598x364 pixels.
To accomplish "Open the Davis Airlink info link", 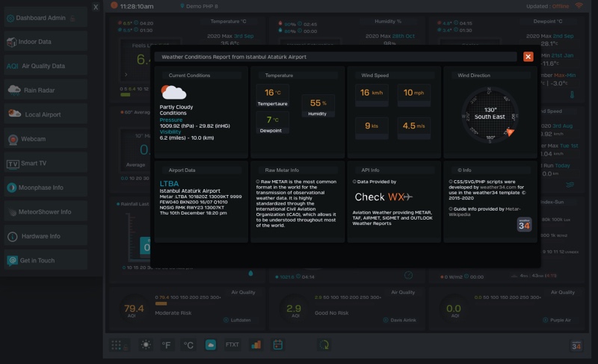I will tap(400, 320).
